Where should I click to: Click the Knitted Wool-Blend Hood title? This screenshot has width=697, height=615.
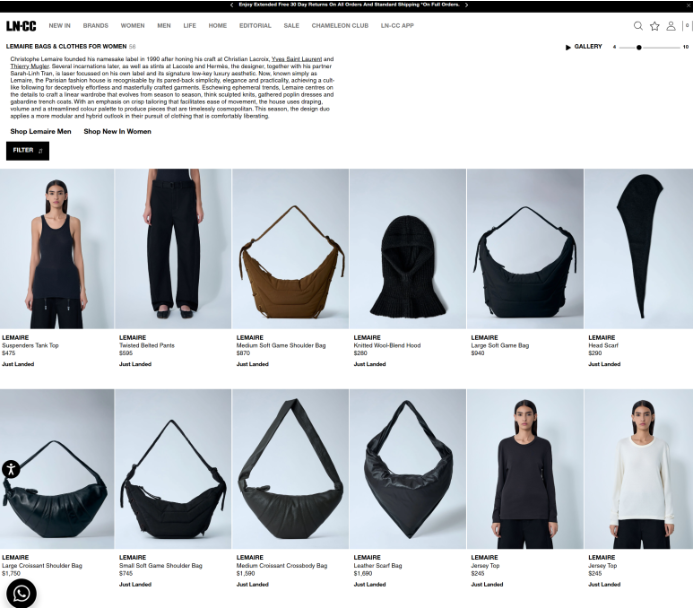pyautogui.click(x=387, y=345)
